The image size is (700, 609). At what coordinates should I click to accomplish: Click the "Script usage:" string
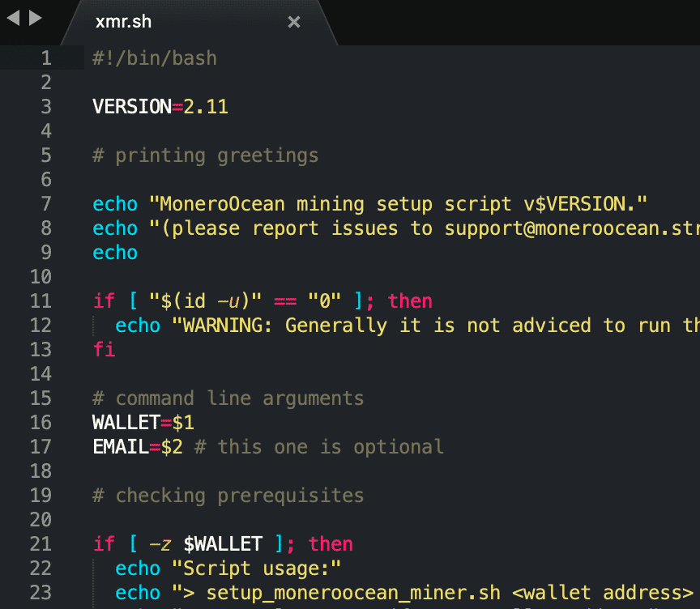(x=257, y=569)
